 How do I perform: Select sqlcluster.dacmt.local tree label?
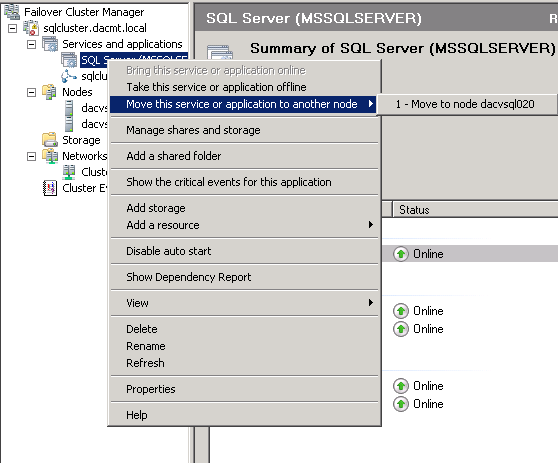[95, 28]
